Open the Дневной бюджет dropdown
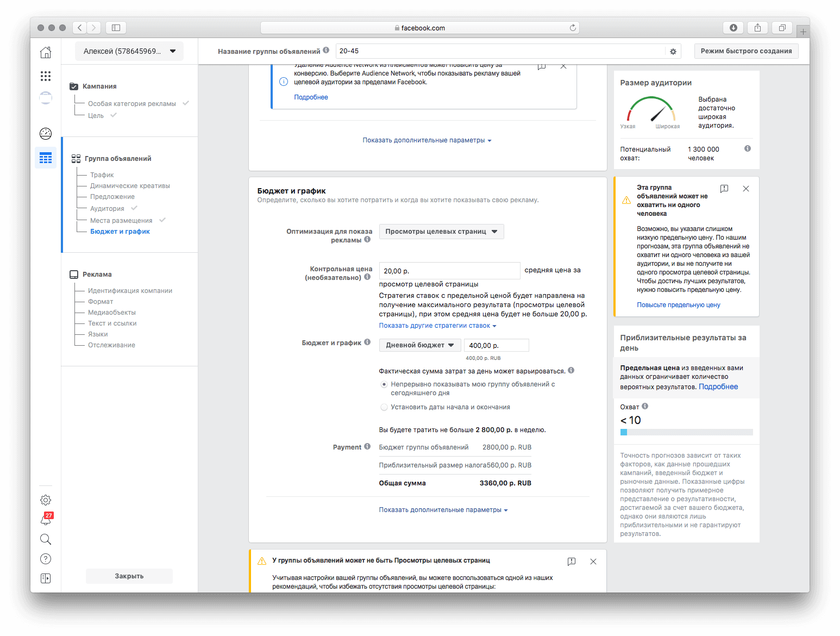 [x=420, y=345]
